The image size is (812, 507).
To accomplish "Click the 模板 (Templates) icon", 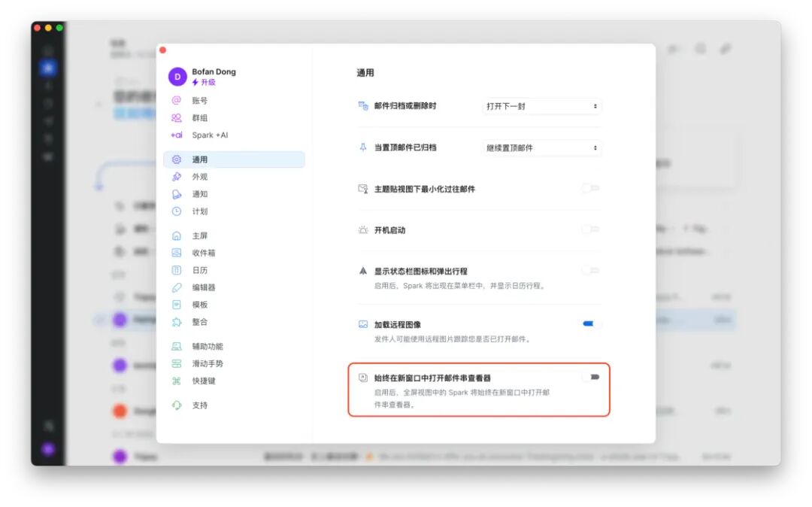I will [176, 305].
